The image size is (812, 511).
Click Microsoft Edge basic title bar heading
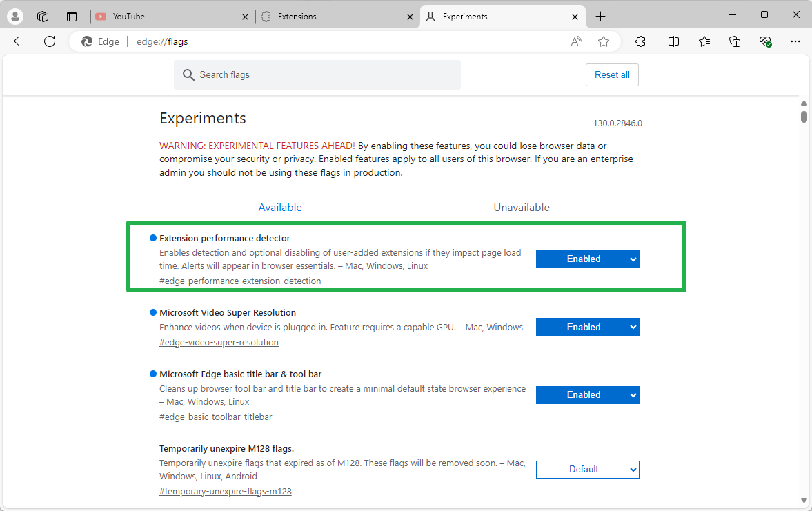click(240, 374)
